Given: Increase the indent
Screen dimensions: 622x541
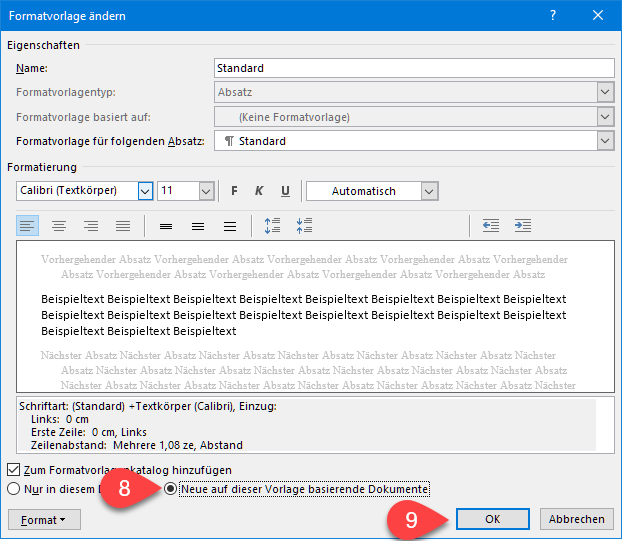Looking at the screenshot, I should click(x=523, y=226).
